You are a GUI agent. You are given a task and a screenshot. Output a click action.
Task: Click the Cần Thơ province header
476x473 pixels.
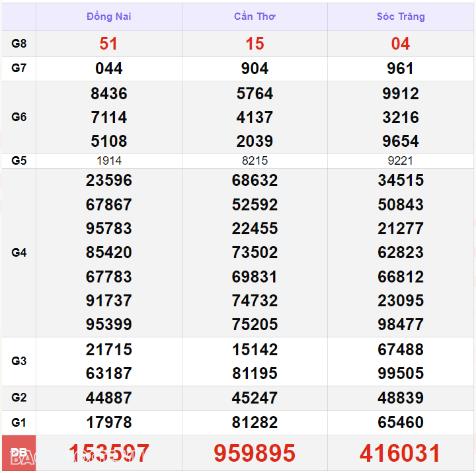click(x=255, y=17)
